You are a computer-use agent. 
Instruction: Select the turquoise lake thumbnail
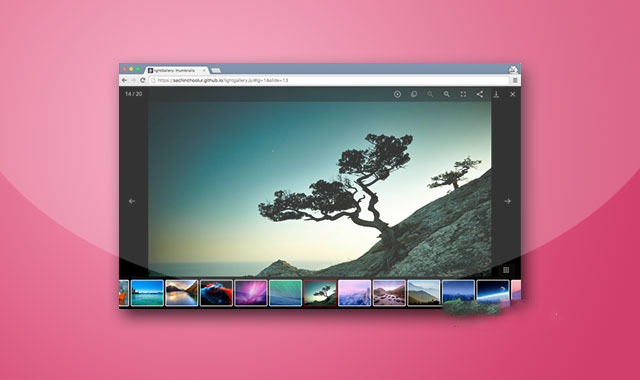pos(147,293)
